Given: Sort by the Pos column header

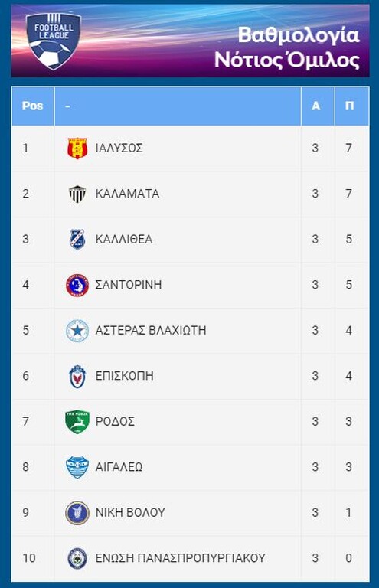Looking at the screenshot, I should [x=33, y=106].
